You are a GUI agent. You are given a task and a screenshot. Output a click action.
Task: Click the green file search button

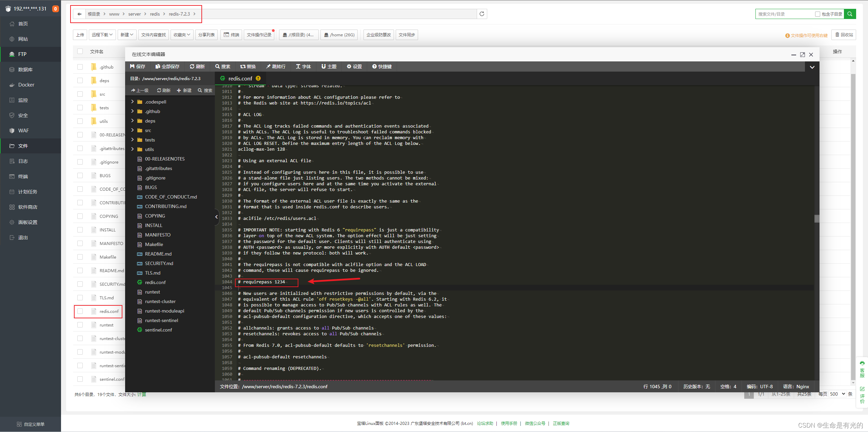click(x=850, y=14)
